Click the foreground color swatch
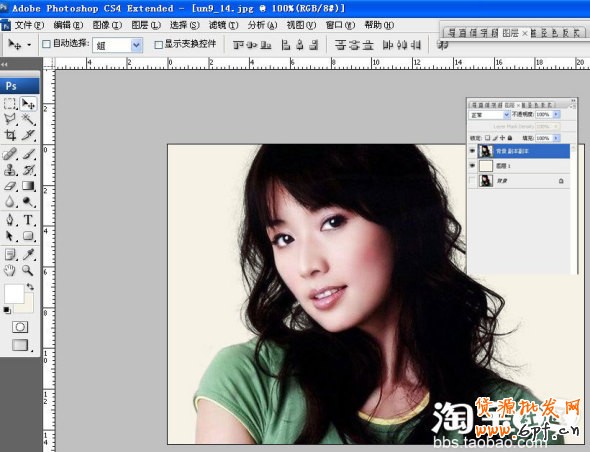The height and width of the screenshot is (452, 590). pos(14,294)
